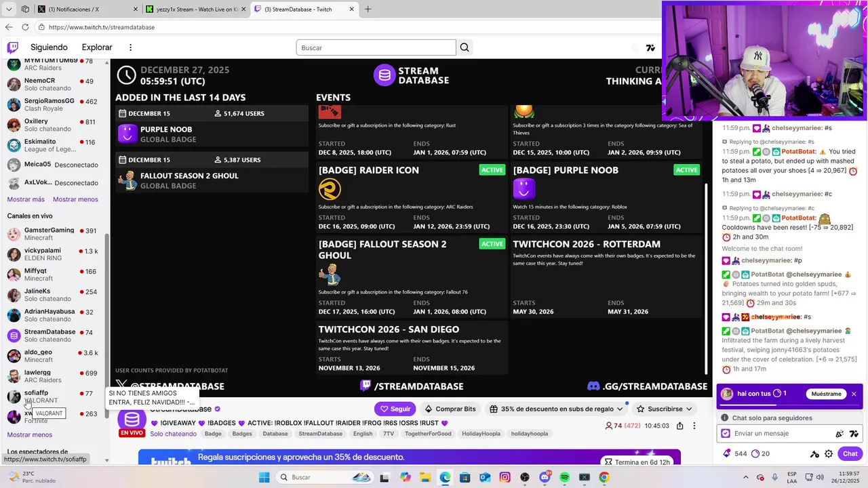
Task: Click the Comprar Bits button
Action: (450, 409)
